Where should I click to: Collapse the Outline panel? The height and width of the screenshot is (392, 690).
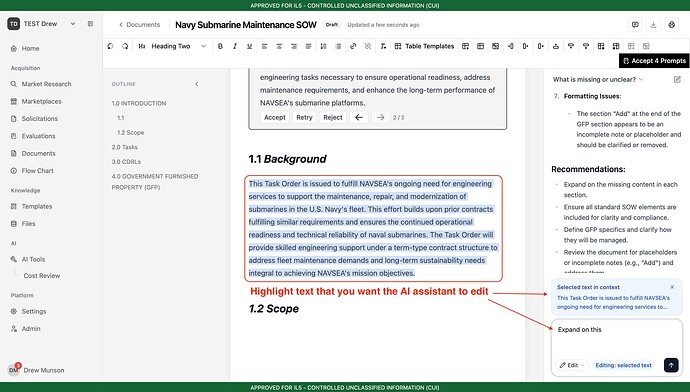coord(197,84)
